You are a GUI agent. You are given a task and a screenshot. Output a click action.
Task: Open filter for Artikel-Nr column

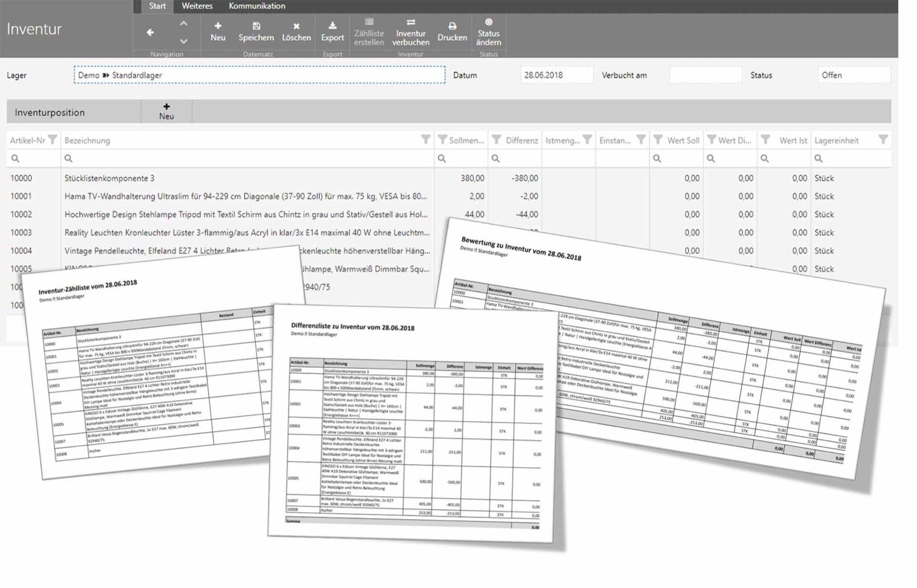point(53,140)
